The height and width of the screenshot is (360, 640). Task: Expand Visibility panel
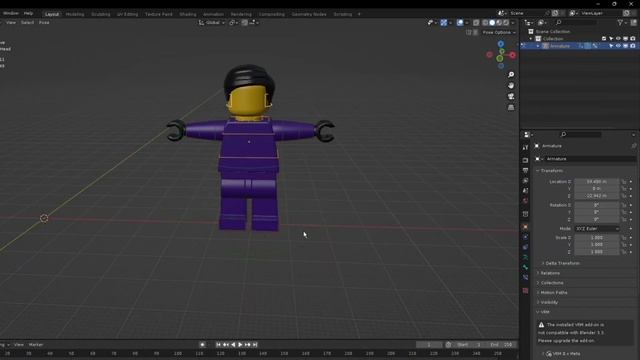549,302
